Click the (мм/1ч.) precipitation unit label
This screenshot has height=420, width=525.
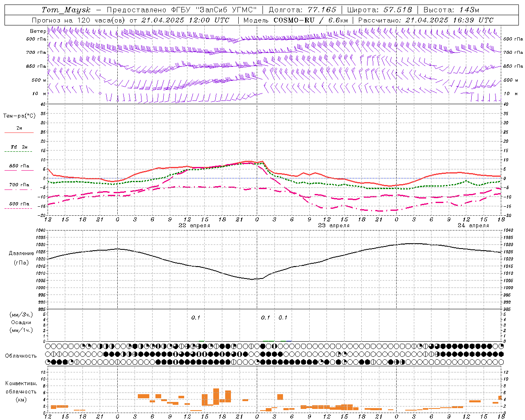pyautogui.click(x=21, y=330)
